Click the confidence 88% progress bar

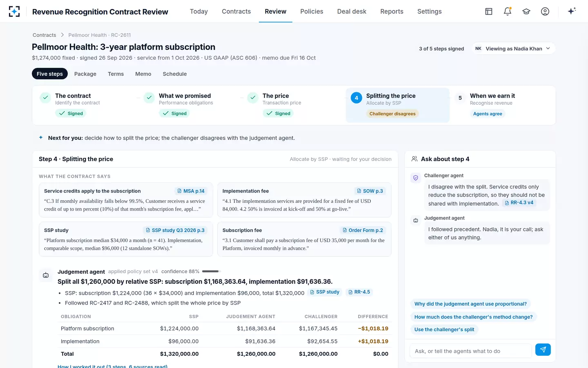pos(211,272)
